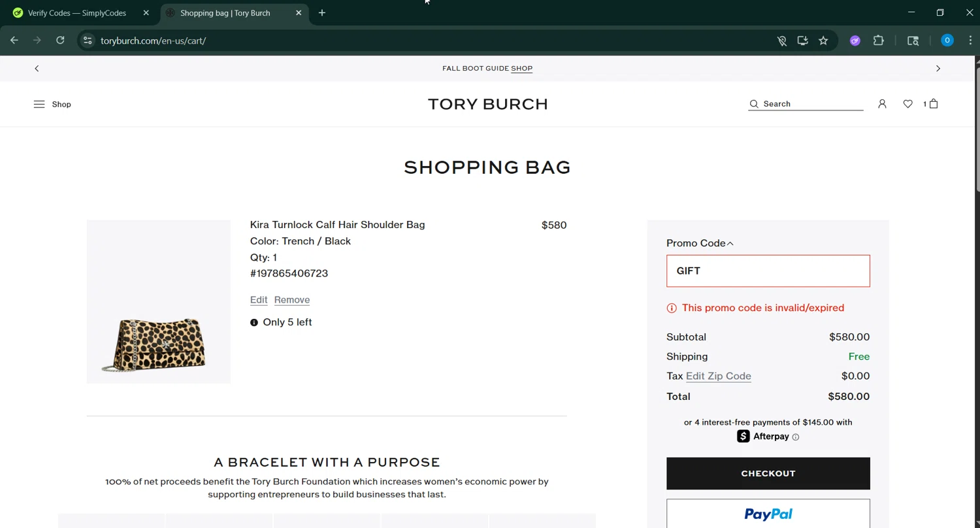
Task: Click the A BRACELET WITH A PURPOSE heading
Action: click(x=327, y=463)
